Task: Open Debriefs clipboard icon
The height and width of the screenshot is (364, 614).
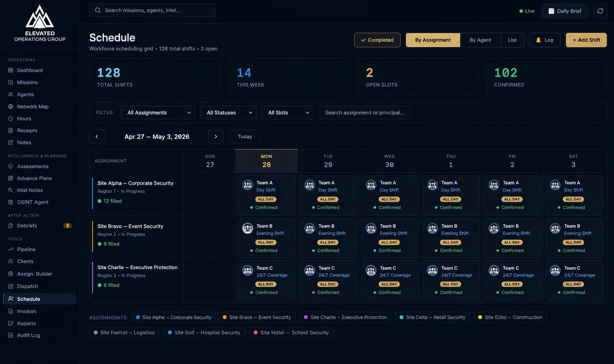Action: point(11,226)
